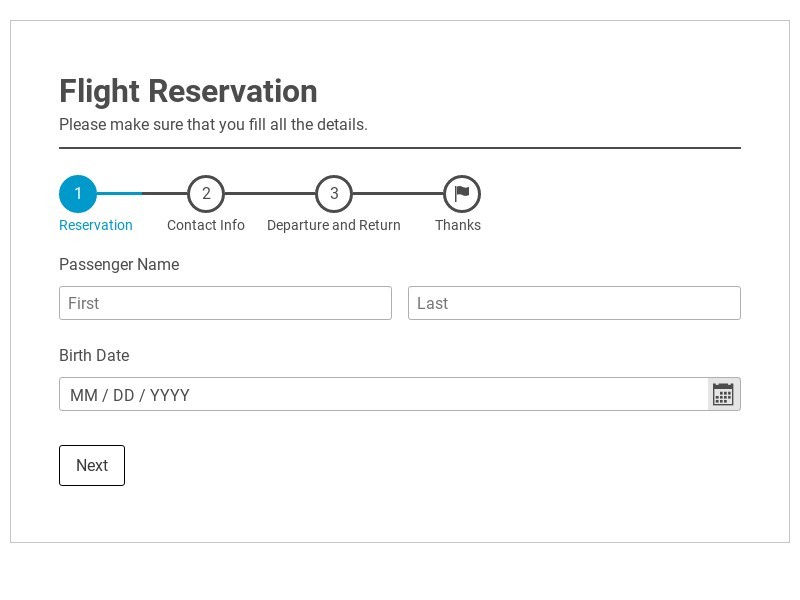This screenshot has width=800, height=600.
Task: Click connector line between step 3 and flag
Action: click(x=398, y=193)
